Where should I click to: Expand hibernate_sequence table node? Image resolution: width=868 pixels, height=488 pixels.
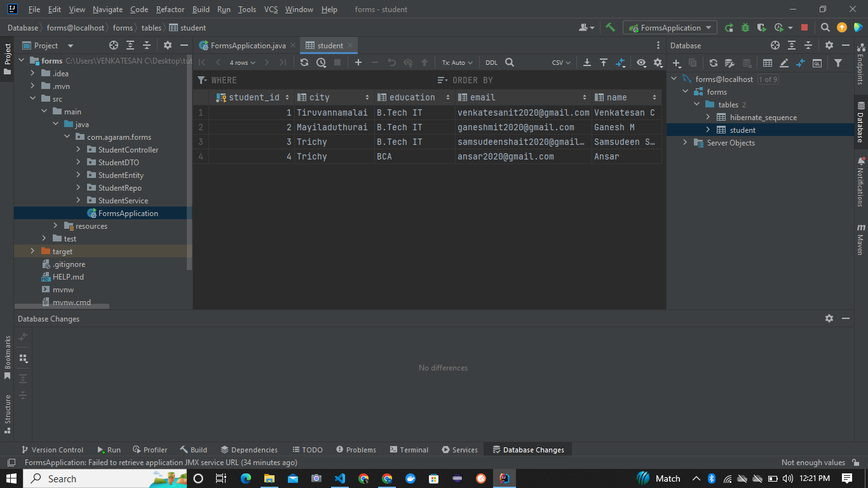[708, 117]
